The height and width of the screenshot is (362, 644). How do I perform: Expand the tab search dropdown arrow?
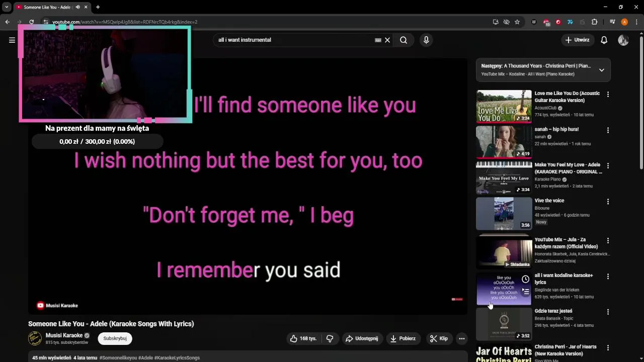7,7
